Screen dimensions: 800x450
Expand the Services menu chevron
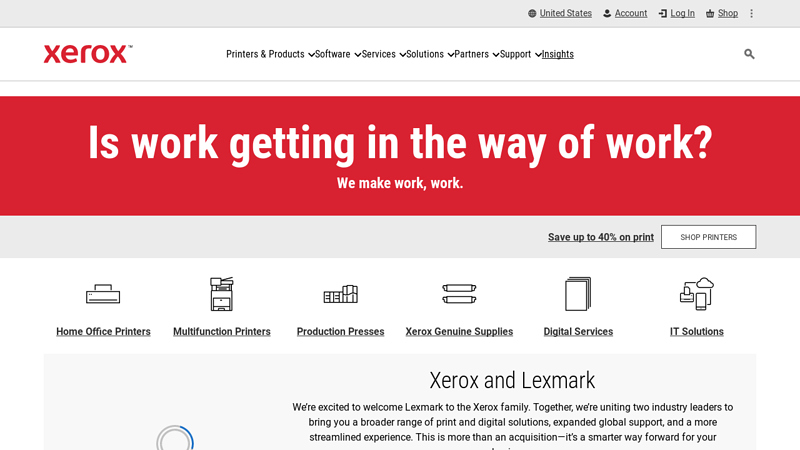click(x=402, y=55)
